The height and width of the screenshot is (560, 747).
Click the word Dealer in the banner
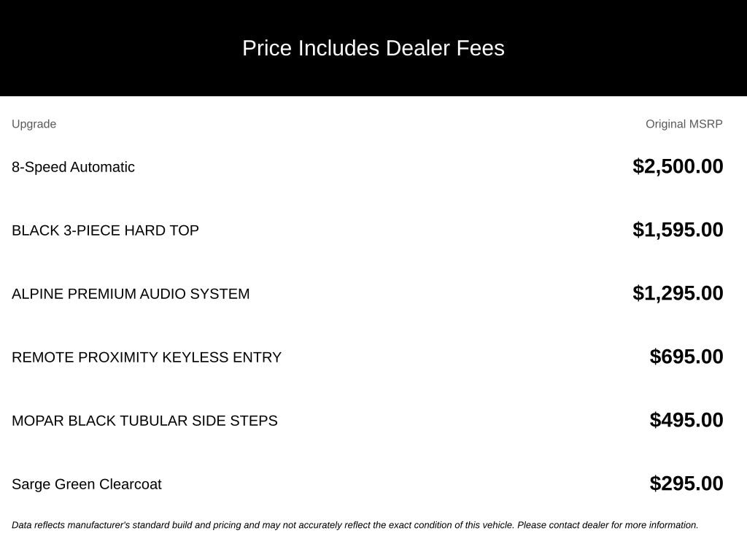coord(418,48)
